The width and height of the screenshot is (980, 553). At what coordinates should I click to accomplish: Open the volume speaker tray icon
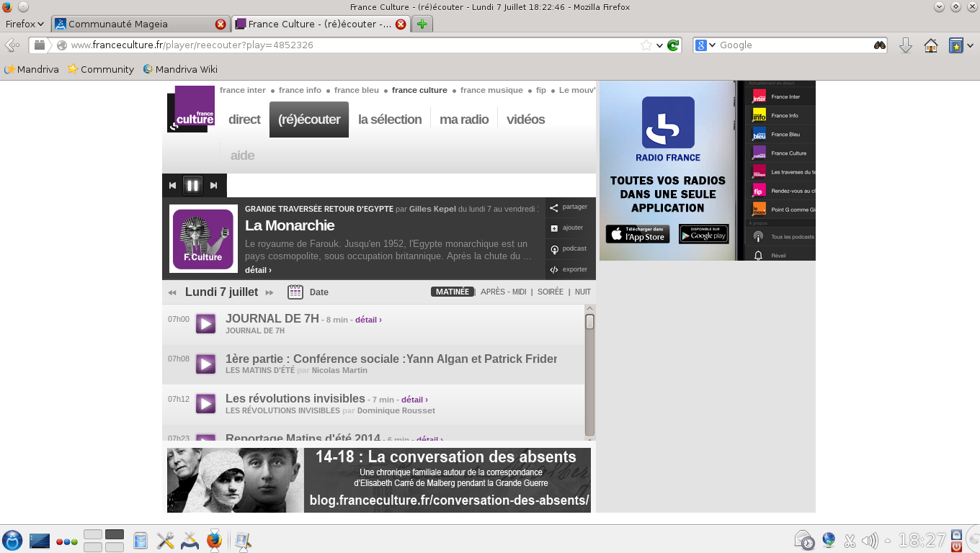point(870,541)
